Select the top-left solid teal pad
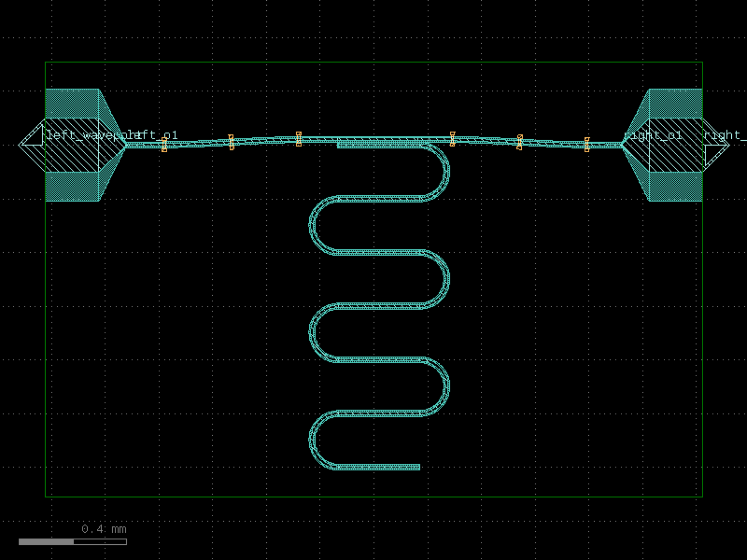The height and width of the screenshot is (560, 747). tap(72, 103)
